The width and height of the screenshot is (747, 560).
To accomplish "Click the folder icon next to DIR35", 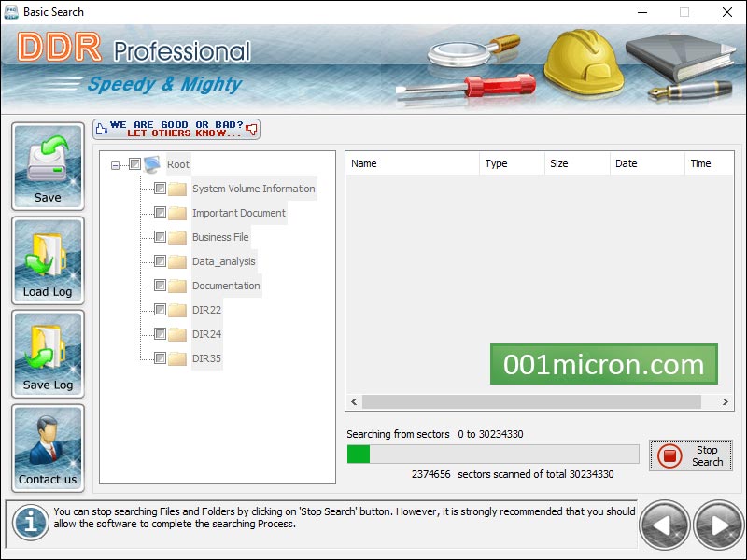I will (177, 357).
